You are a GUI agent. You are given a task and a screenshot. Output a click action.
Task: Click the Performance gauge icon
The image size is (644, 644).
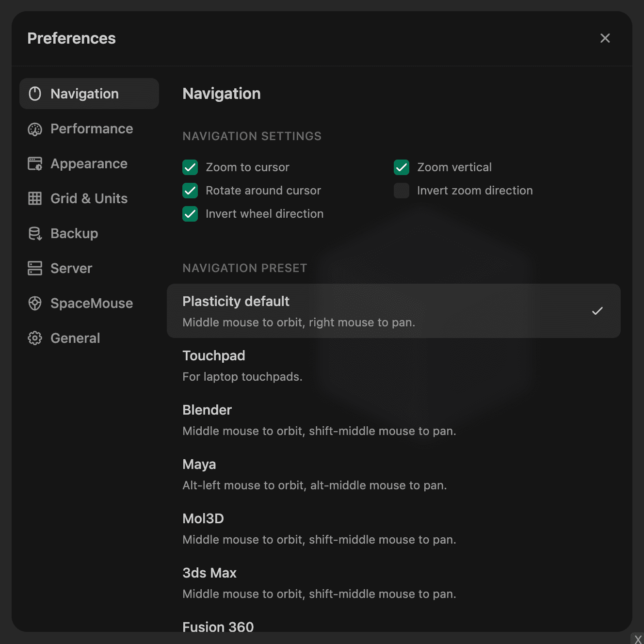[35, 129]
